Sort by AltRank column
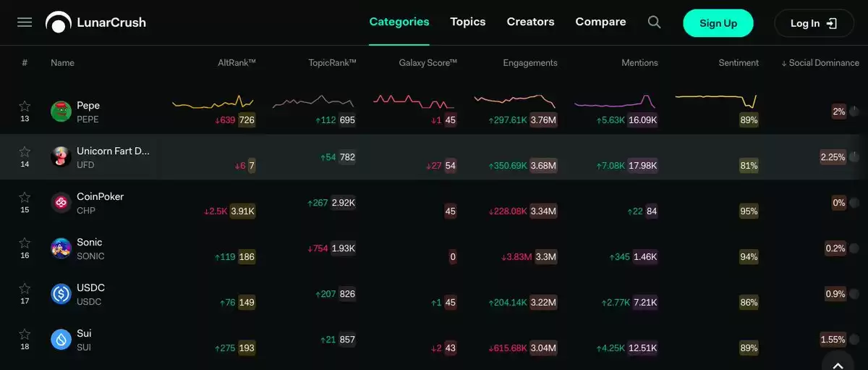This screenshot has height=370, width=868. [237, 63]
